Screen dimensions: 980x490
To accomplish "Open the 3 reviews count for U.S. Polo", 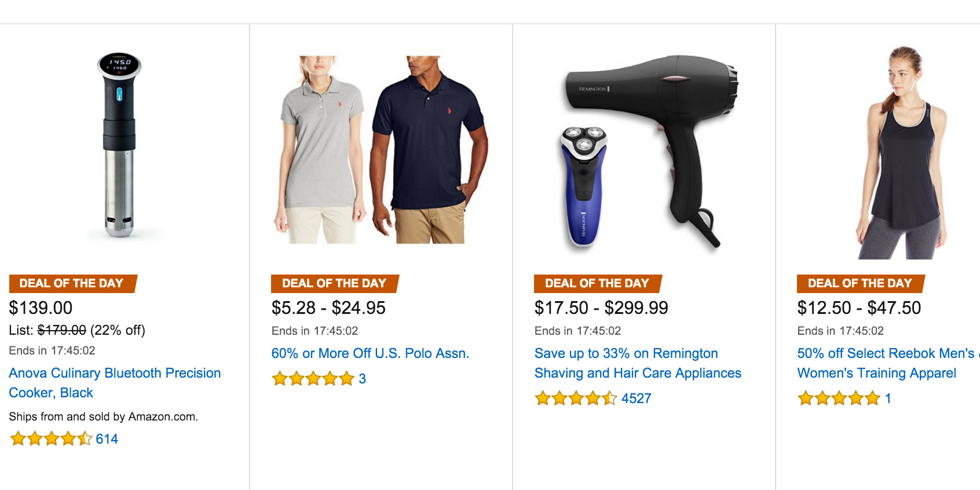I will [x=362, y=379].
